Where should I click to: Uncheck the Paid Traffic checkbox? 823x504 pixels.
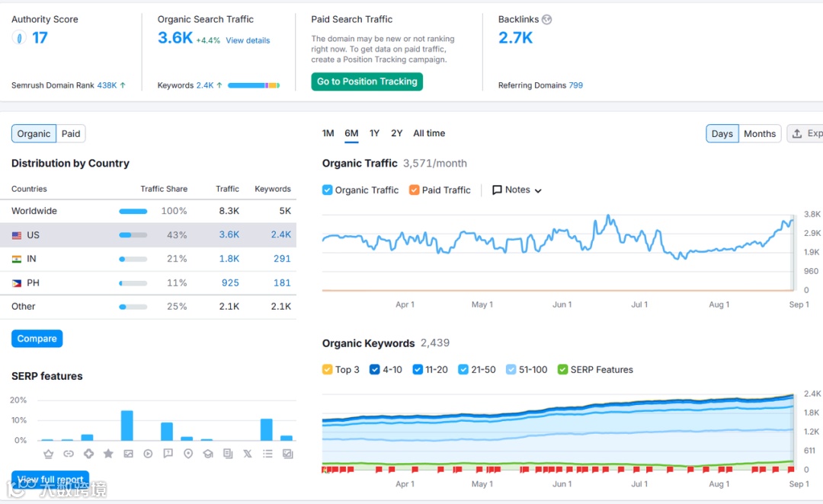[414, 190]
